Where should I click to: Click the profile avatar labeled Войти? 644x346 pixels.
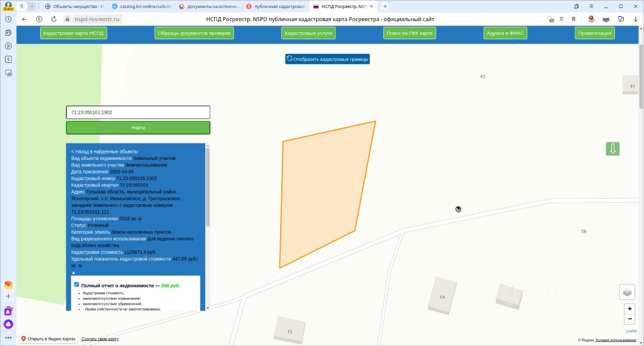tap(8, 6)
